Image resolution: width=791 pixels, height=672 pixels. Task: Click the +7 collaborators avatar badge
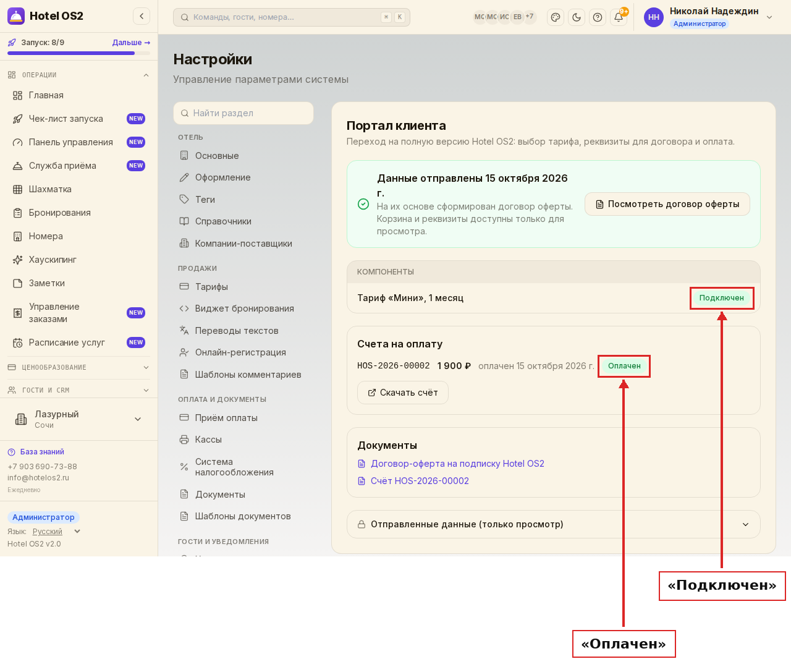(530, 17)
